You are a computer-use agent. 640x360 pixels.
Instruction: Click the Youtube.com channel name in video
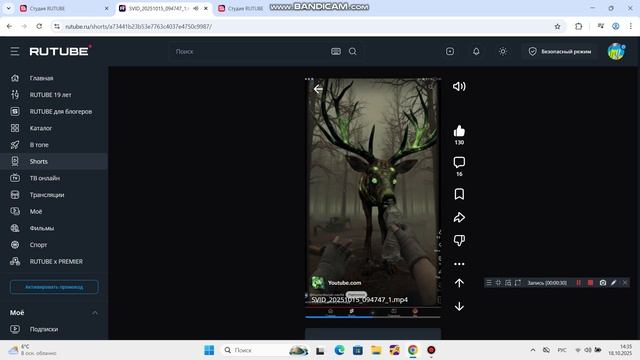(x=344, y=282)
